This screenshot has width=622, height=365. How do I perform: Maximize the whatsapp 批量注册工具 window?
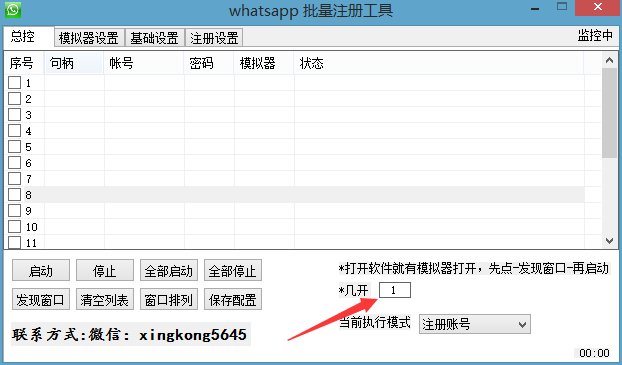(x=562, y=6)
